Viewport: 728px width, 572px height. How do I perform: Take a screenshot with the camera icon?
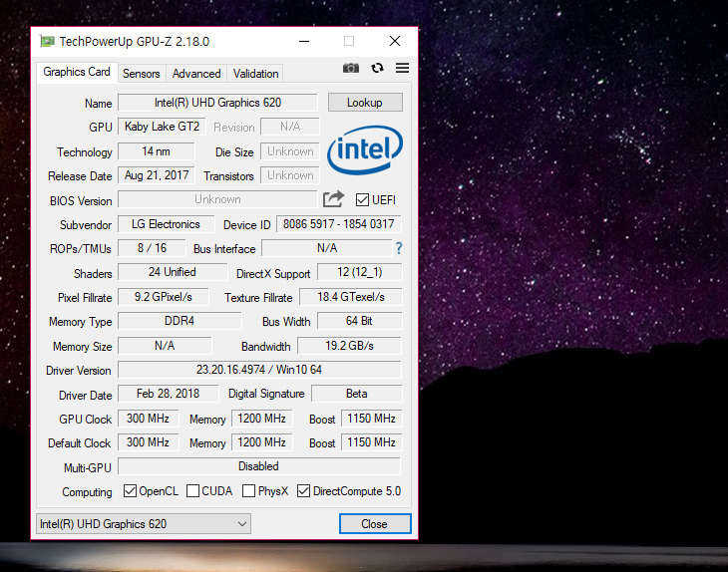pyautogui.click(x=350, y=69)
